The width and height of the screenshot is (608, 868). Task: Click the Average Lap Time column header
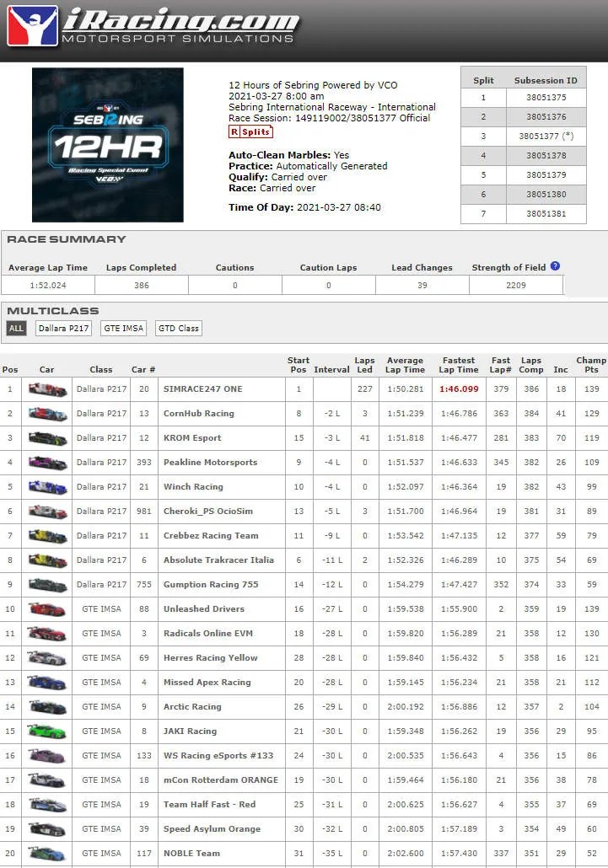[406, 365]
